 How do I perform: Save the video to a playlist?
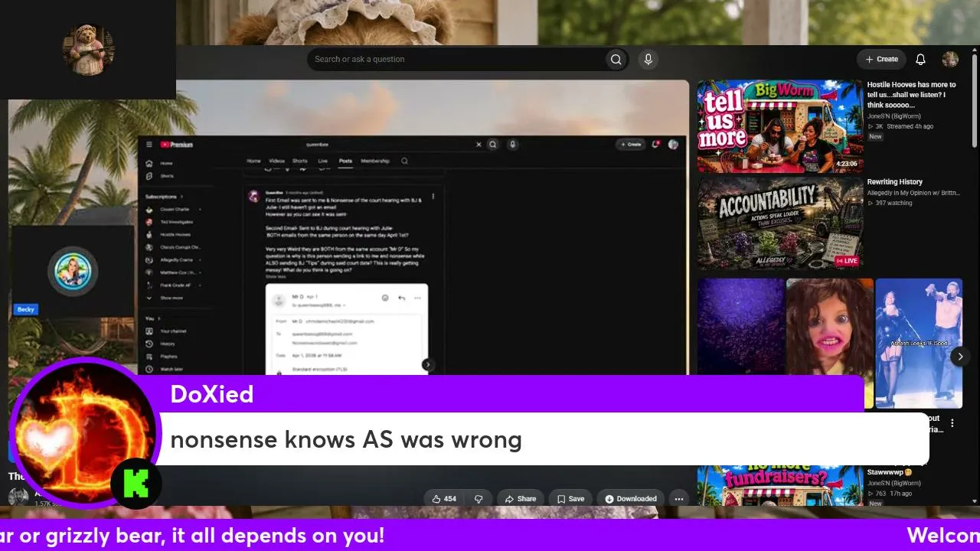pyautogui.click(x=570, y=499)
